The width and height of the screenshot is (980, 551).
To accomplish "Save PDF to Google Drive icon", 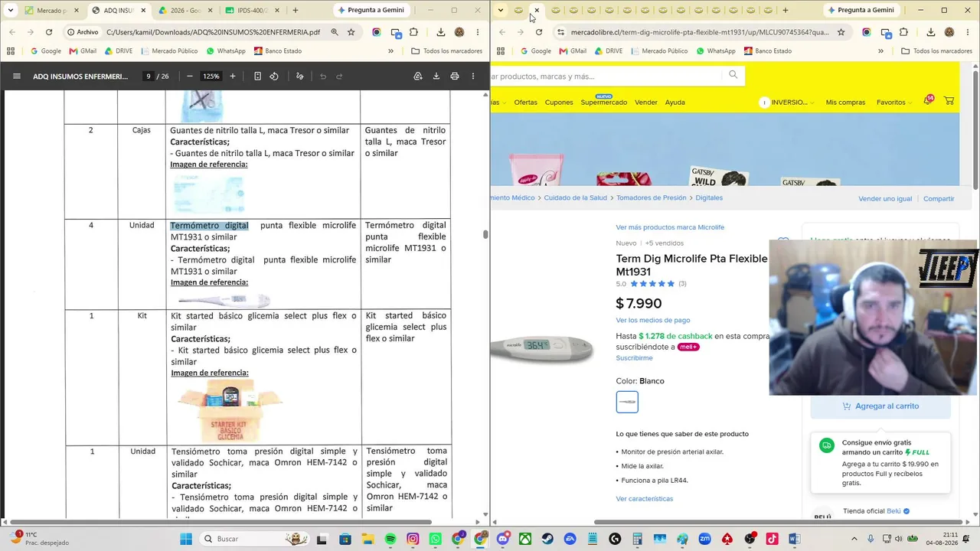I will click(418, 77).
